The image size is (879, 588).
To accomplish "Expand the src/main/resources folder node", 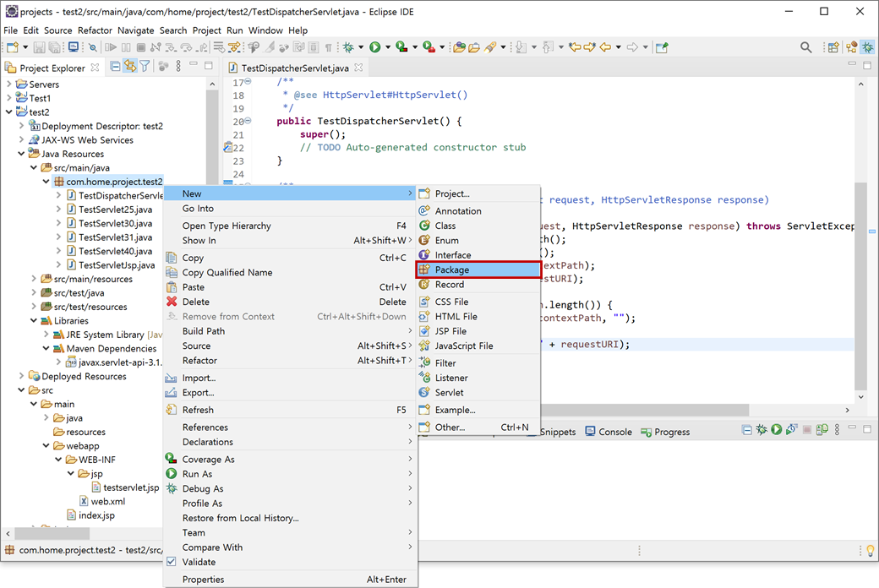I will coord(34,279).
